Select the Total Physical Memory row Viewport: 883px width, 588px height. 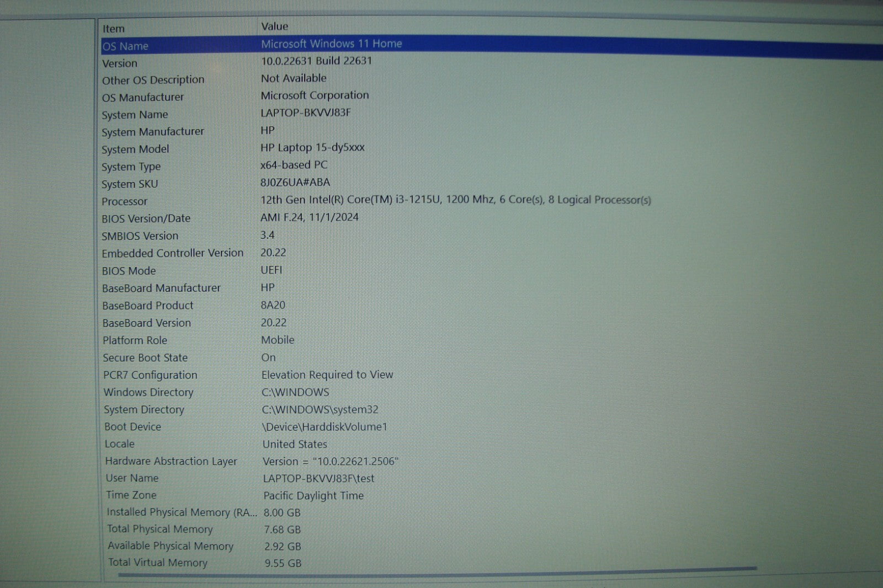point(160,529)
